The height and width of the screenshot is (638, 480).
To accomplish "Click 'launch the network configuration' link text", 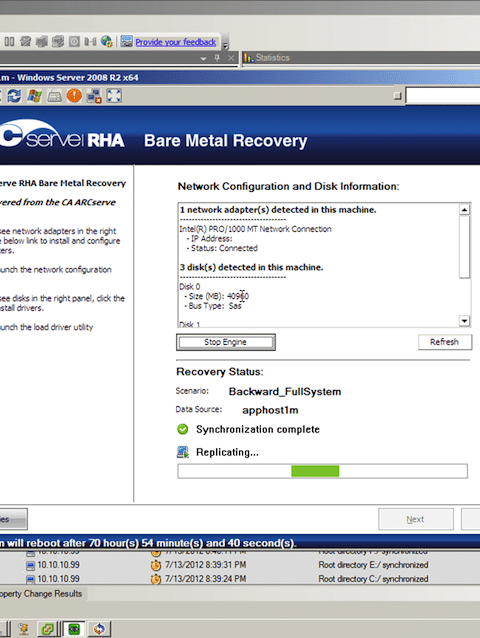I will pos(56,270).
